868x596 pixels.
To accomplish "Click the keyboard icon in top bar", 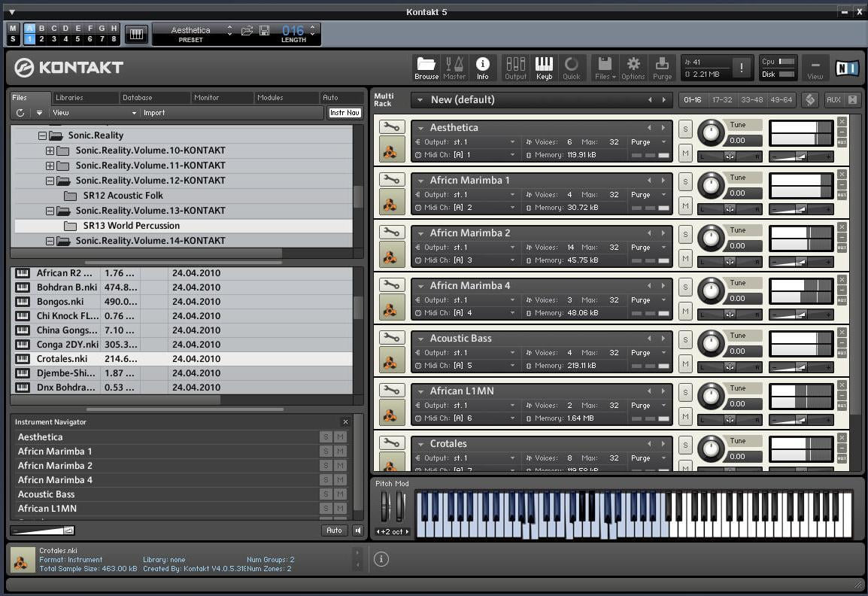I will point(136,35).
